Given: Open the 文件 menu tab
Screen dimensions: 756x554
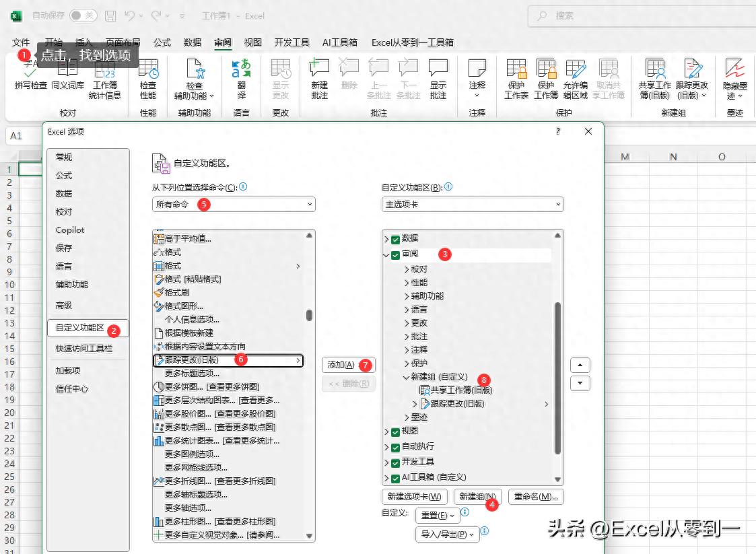Looking at the screenshot, I should pos(21,42).
